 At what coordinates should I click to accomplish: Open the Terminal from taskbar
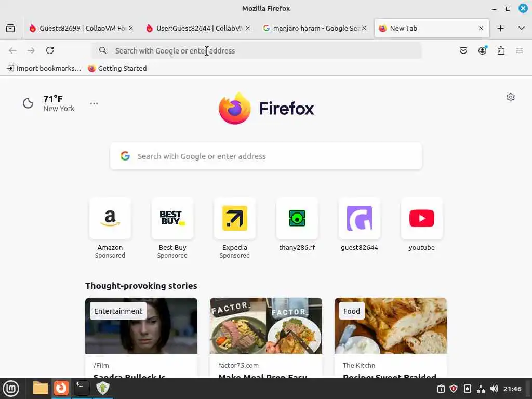click(x=82, y=388)
